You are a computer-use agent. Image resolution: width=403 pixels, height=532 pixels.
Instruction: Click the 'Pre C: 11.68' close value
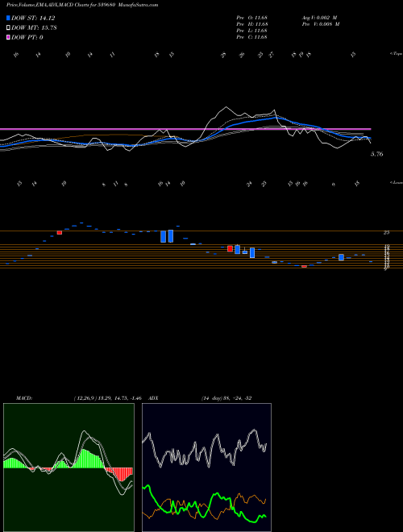point(252,37)
